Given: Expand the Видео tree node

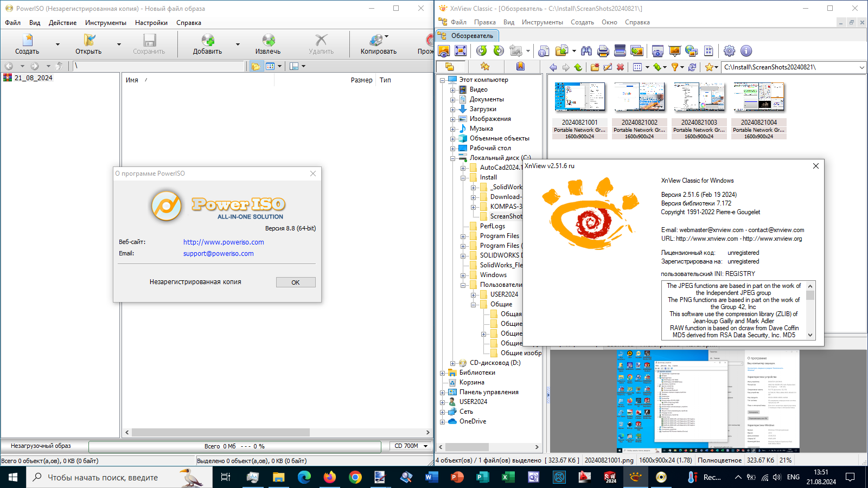Looking at the screenshot, I should point(452,89).
